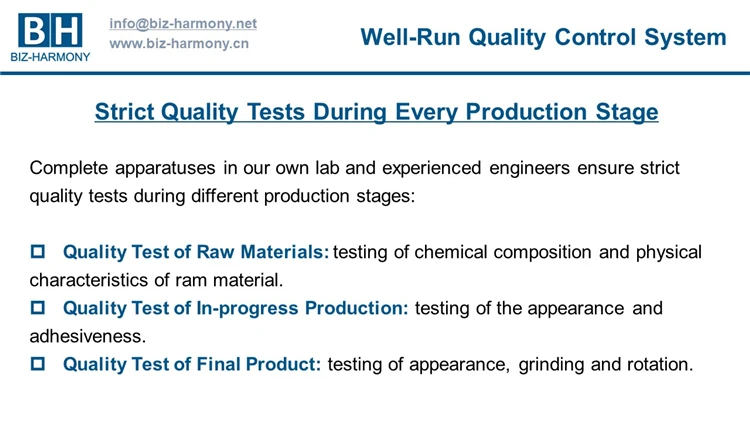Click the BH Biz-Harmony logo

(50, 38)
